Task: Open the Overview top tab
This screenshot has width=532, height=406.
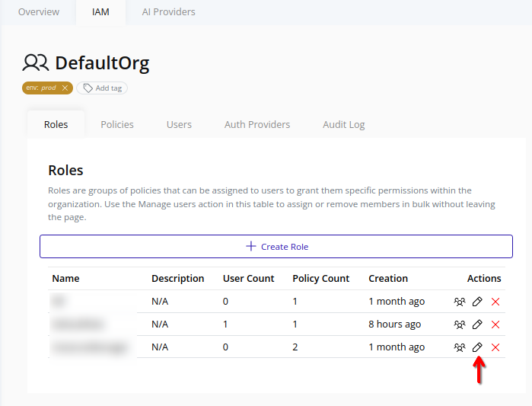Action: [38, 12]
